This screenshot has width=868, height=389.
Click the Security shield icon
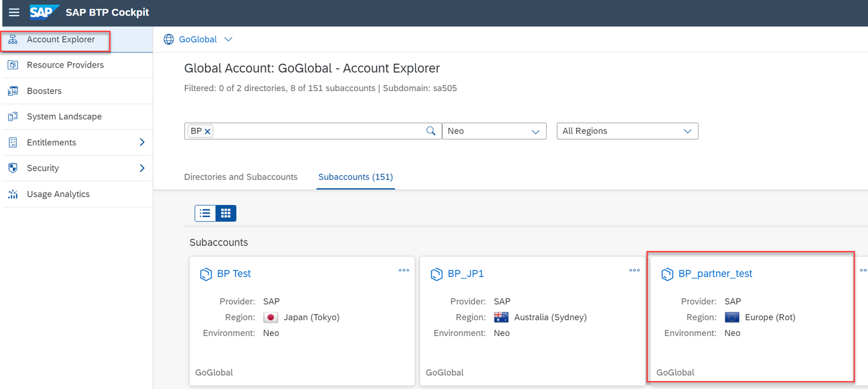point(13,168)
